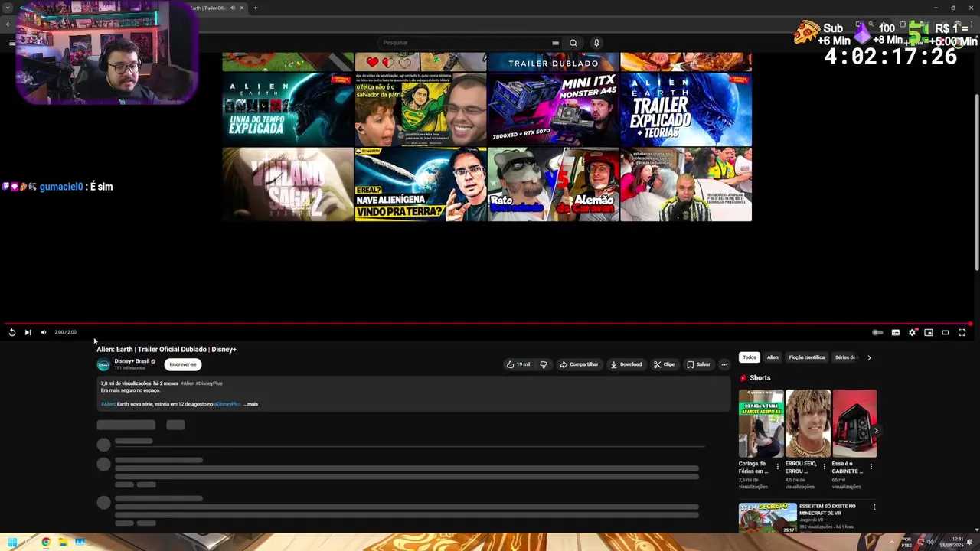Image resolution: width=980 pixels, height=551 pixels.
Task: Open Nave Alienígena Vindo pra Terra suggestion
Action: tap(420, 184)
